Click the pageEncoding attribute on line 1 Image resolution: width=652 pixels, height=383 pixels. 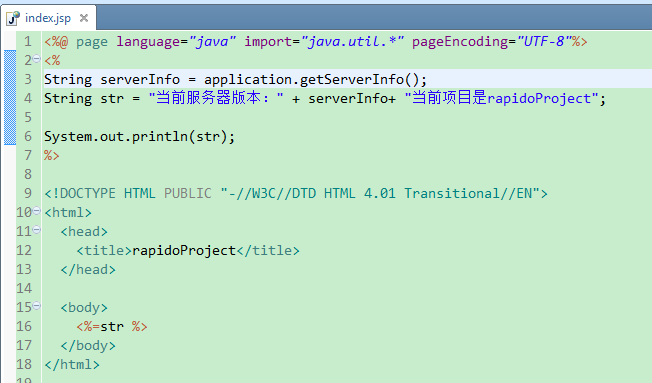click(x=460, y=42)
